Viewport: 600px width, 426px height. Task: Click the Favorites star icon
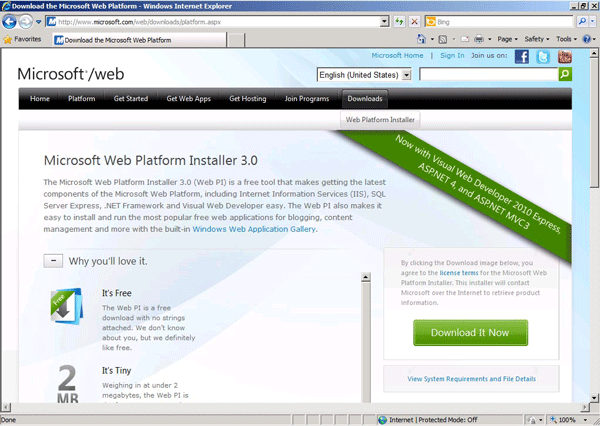9,40
